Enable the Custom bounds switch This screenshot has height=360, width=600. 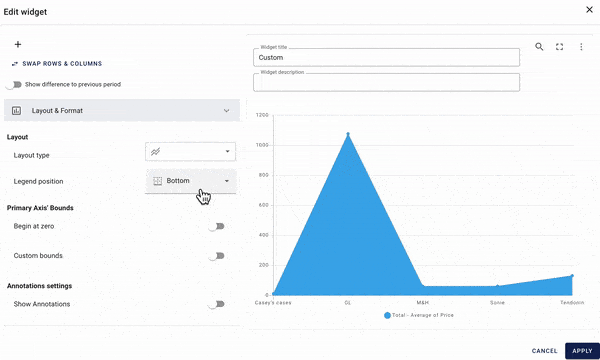click(x=217, y=256)
